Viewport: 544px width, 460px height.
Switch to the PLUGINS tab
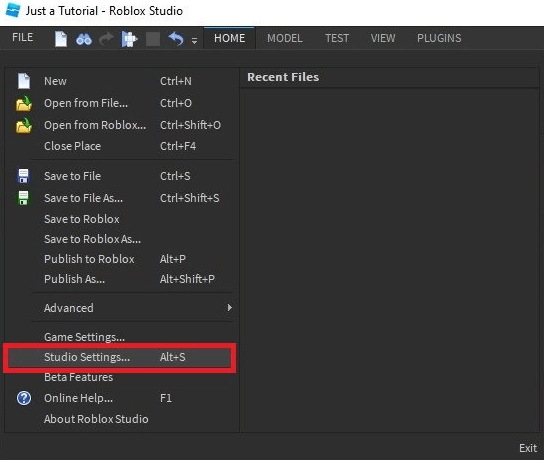439,38
